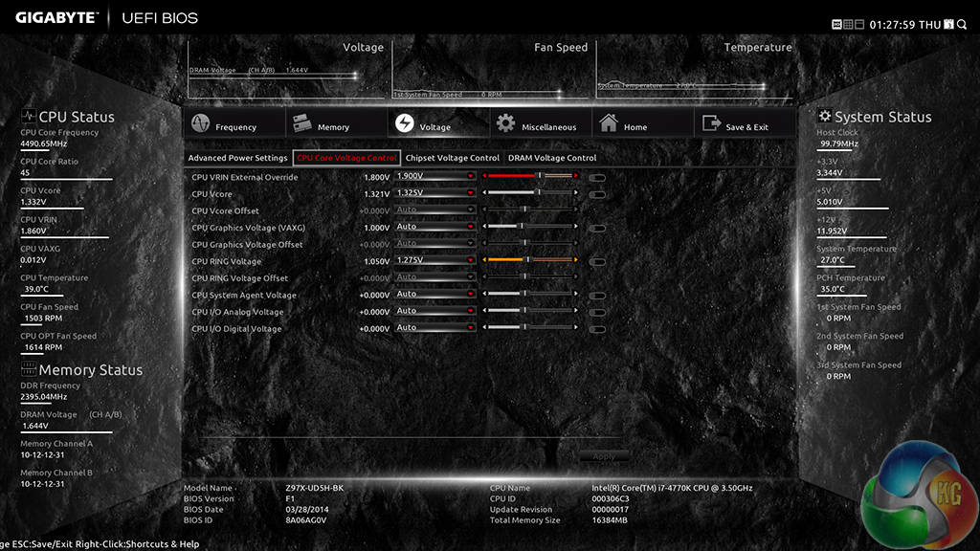Toggle the CPU VRIN External Override switch
This screenshot has height=551, width=980.
[x=597, y=178]
